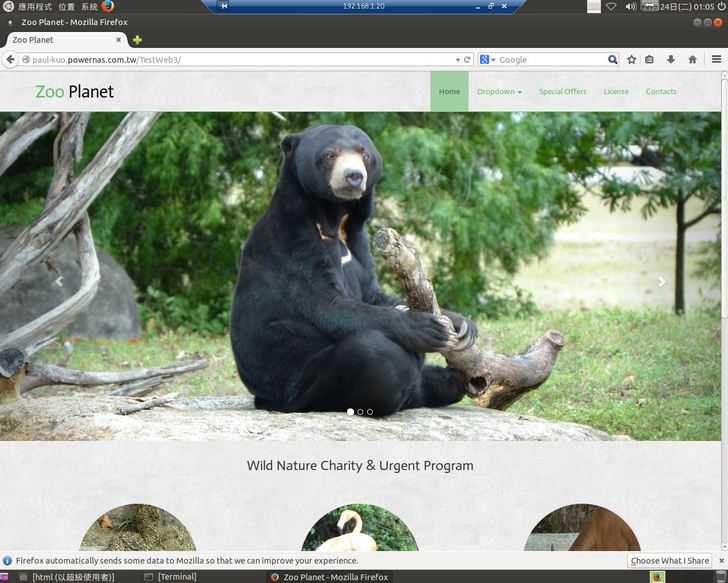Reload the page with the refresh icon

point(467,59)
